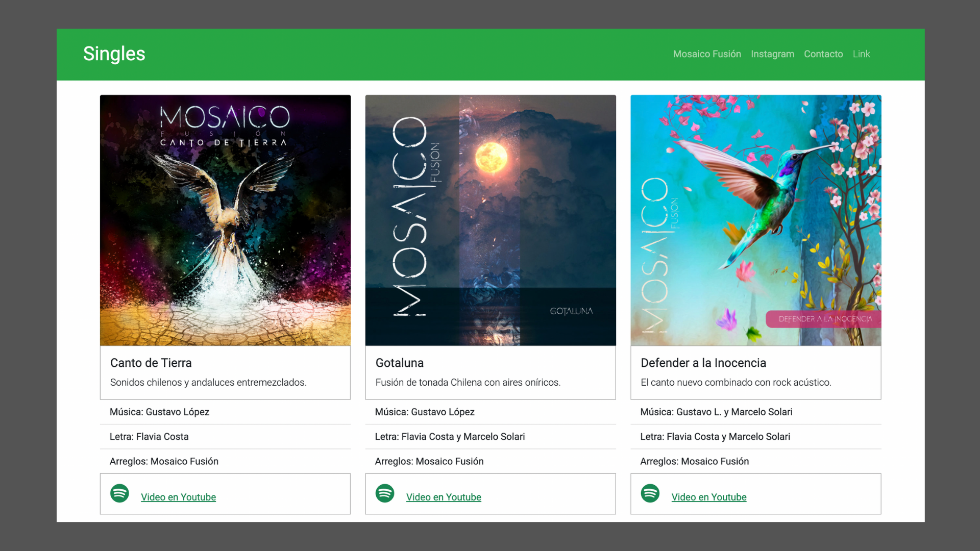The image size is (980, 551).
Task: Select the Defender a la Inocencia card title
Action: point(703,363)
